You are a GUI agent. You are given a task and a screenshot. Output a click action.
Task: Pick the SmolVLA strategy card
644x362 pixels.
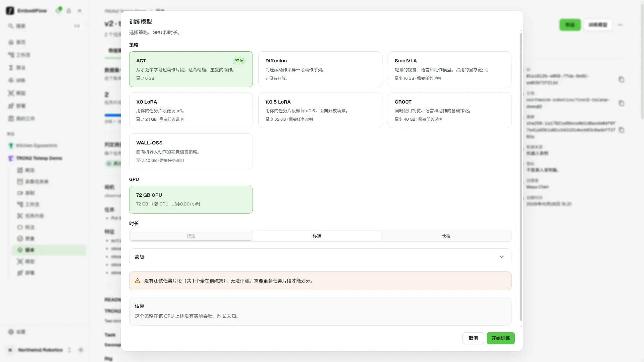tap(449, 69)
